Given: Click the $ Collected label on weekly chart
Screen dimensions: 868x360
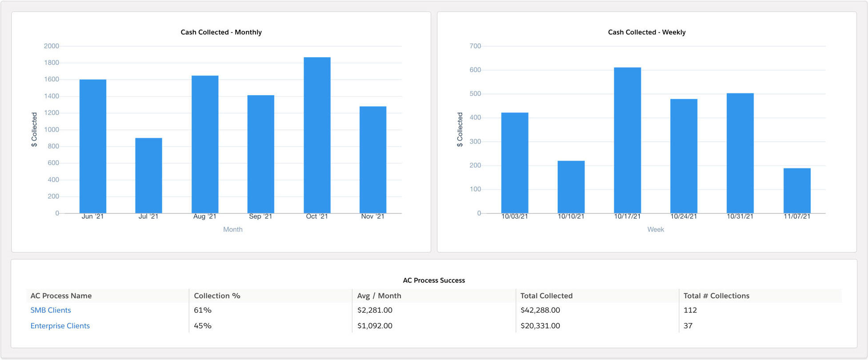Looking at the screenshot, I should pos(460,129).
